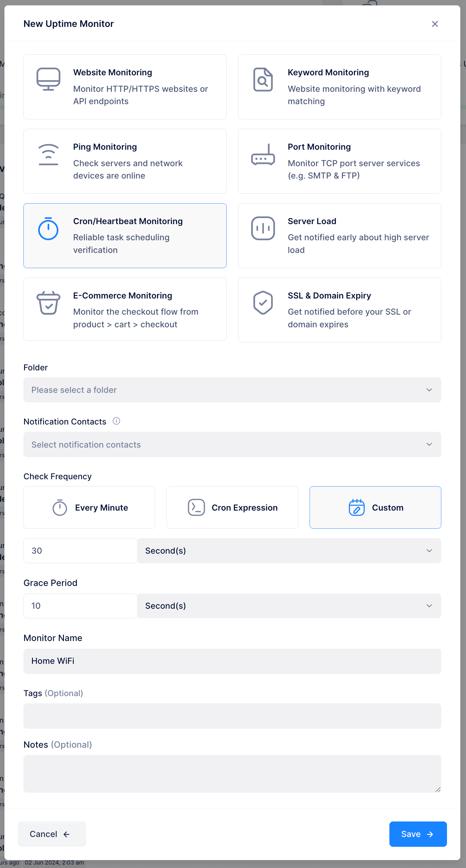Click the Monitor Name input field
Viewport: 466px width, 868px height.
click(x=232, y=661)
